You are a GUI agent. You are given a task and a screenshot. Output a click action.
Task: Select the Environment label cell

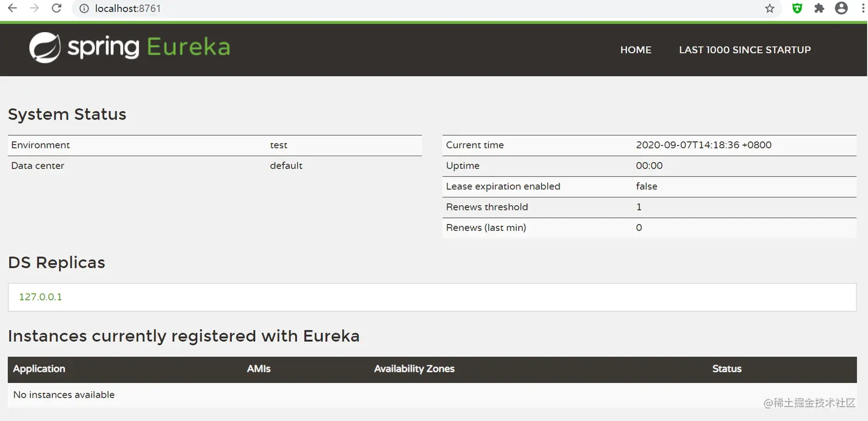coord(40,145)
